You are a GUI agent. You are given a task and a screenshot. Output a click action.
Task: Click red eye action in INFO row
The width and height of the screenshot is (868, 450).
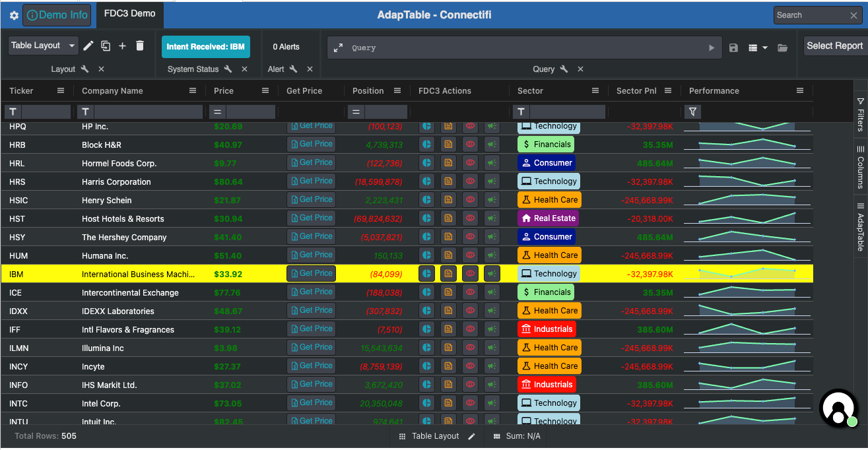pyautogui.click(x=470, y=384)
